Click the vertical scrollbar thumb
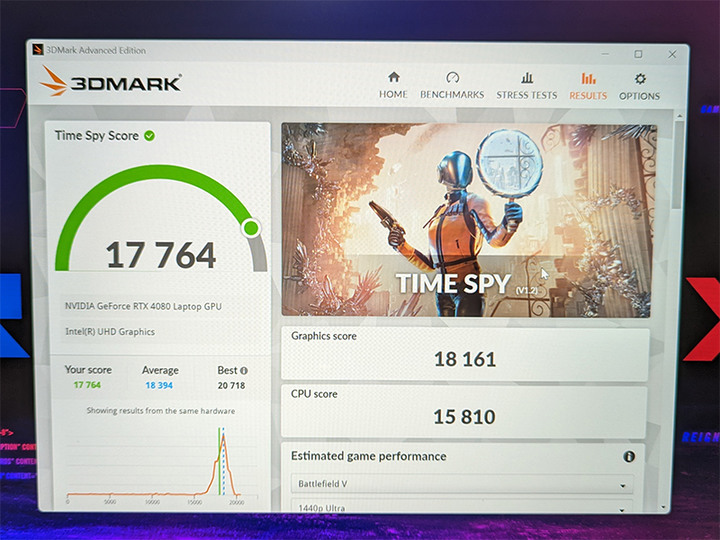This screenshot has width=720, height=540. point(678,164)
